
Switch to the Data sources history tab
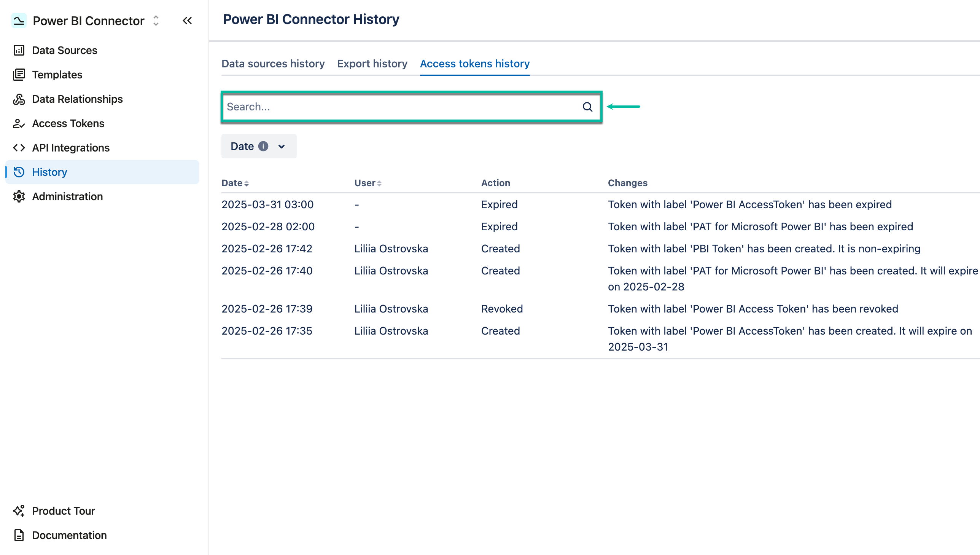pyautogui.click(x=273, y=64)
